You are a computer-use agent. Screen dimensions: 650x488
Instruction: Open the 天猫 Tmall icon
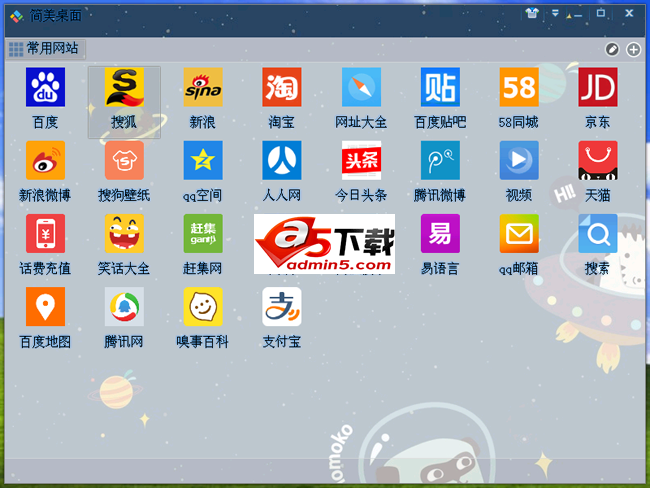598,160
